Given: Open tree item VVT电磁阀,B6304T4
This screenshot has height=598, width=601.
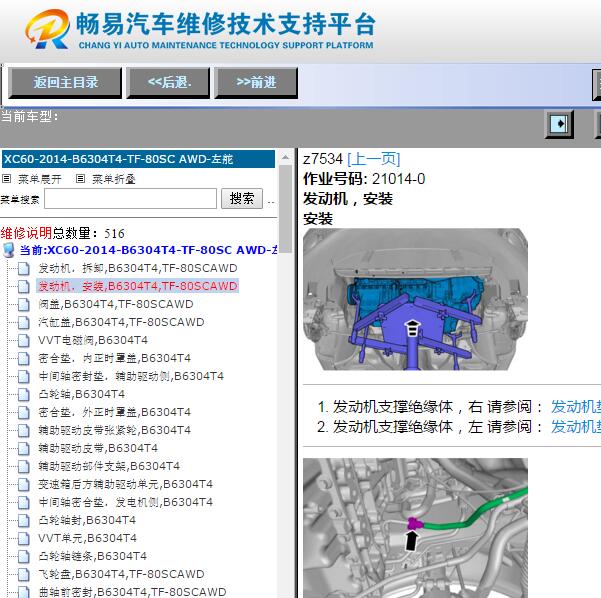Looking at the screenshot, I should click(x=93, y=340).
